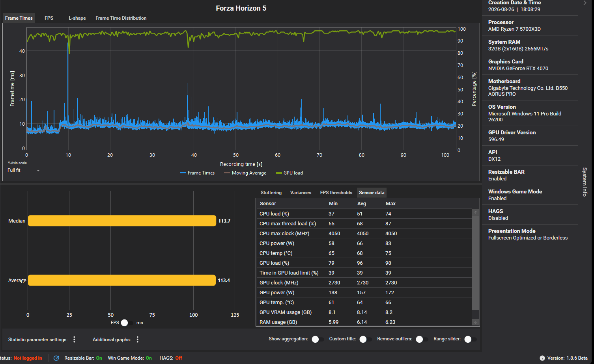The height and width of the screenshot is (364, 594).
Task: Select the 'GPU VRAM usage (GB)' row
Action: pyautogui.click(x=364, y=312)
